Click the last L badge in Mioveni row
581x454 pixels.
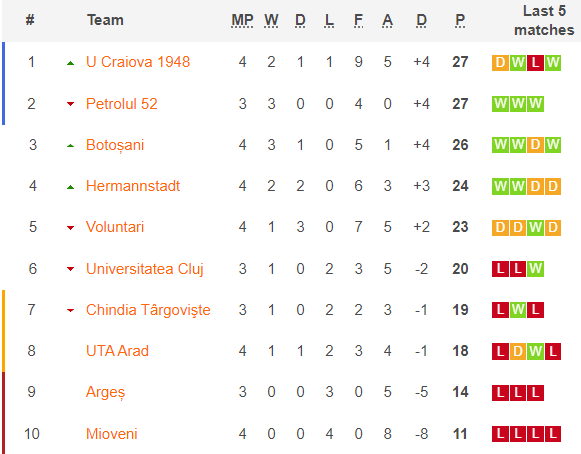[552, 434]
